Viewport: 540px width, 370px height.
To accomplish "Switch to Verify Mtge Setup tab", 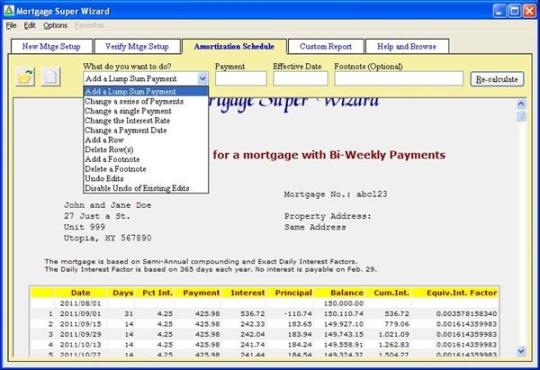I will tap(137, 47).
